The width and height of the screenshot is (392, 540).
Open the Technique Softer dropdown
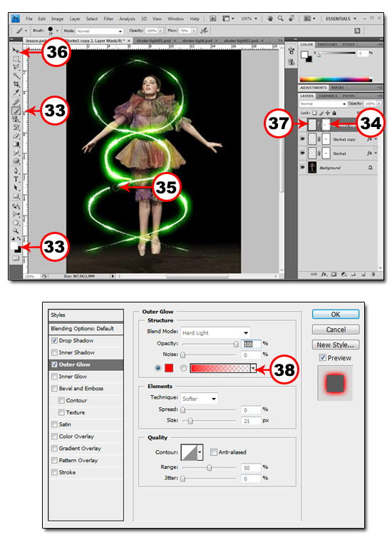click(x=200, y=399)
